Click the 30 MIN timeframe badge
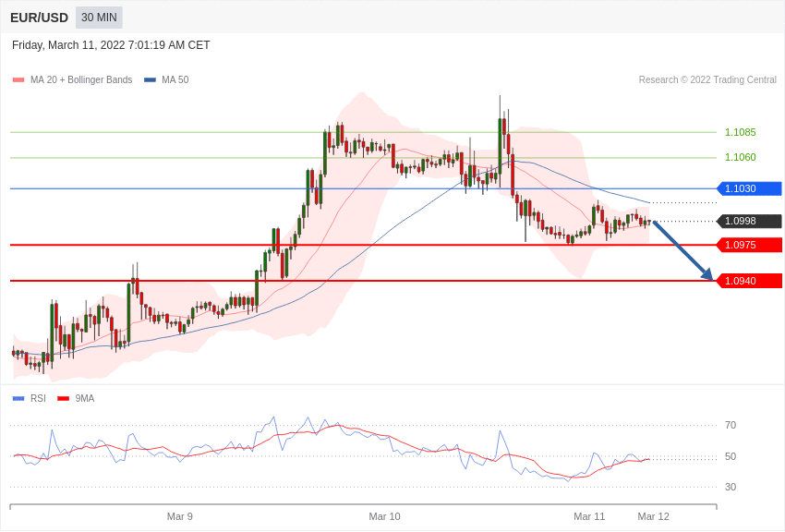785x532 pixels. coord(99,18)
